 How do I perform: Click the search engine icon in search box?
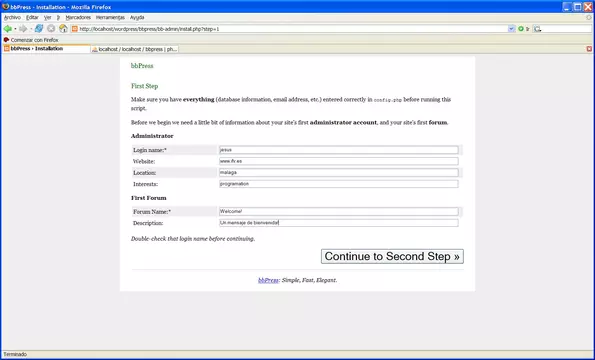click(537, 29)
